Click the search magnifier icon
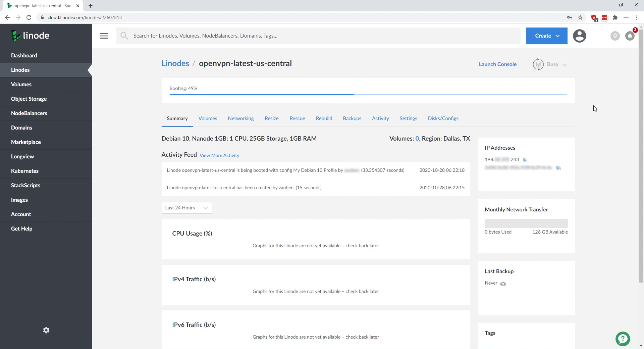 (x=124, y=36)
